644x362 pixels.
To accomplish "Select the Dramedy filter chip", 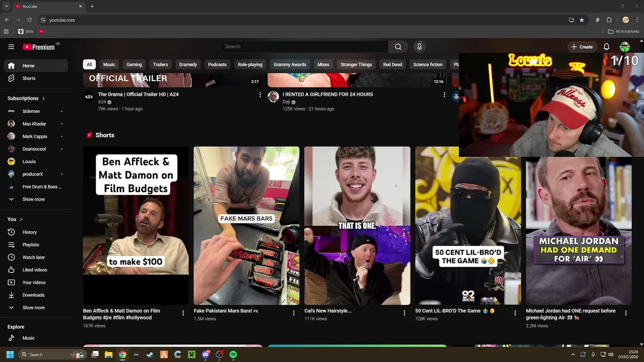I will click(188, 64).
